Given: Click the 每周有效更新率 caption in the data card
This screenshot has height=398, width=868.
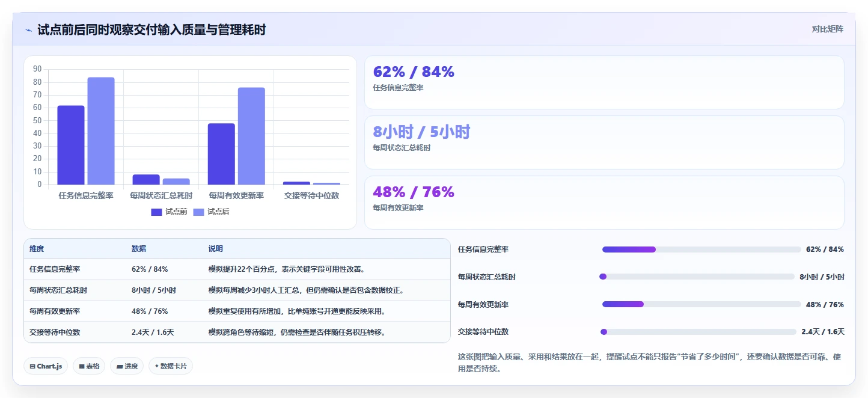Looking at the screenshot, I should pyautogui.click(x=399, y=208).
